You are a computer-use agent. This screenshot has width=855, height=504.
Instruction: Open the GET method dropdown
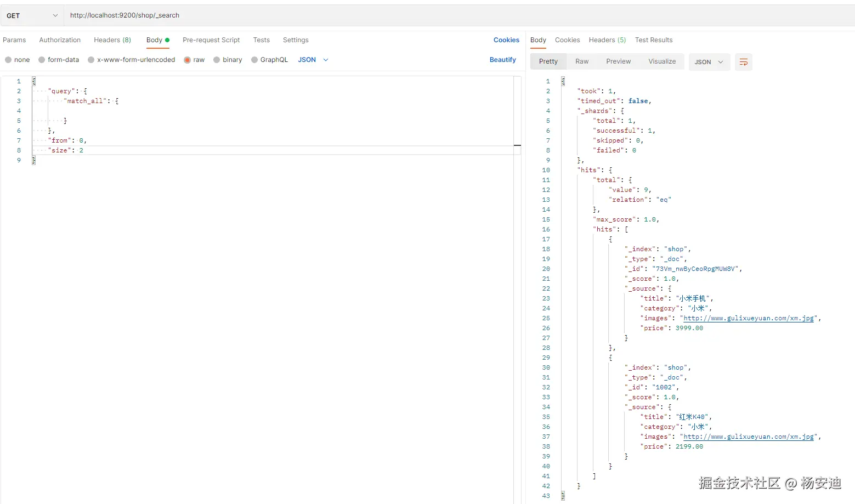click(x=32, y=15)
